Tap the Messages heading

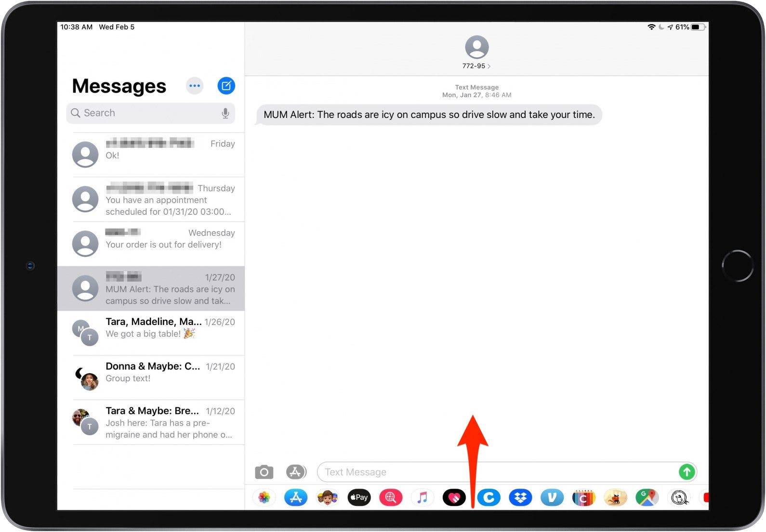(119, 86)
